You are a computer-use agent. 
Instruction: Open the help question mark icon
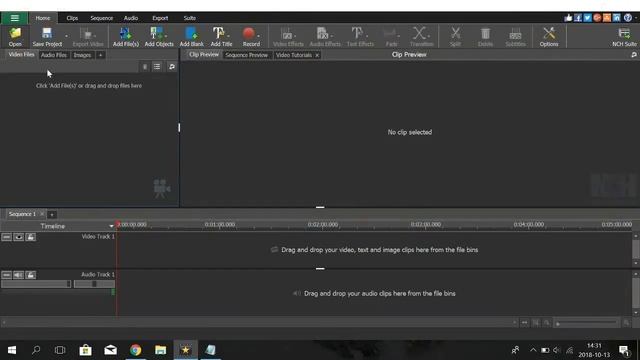click(x=628, y=18)
